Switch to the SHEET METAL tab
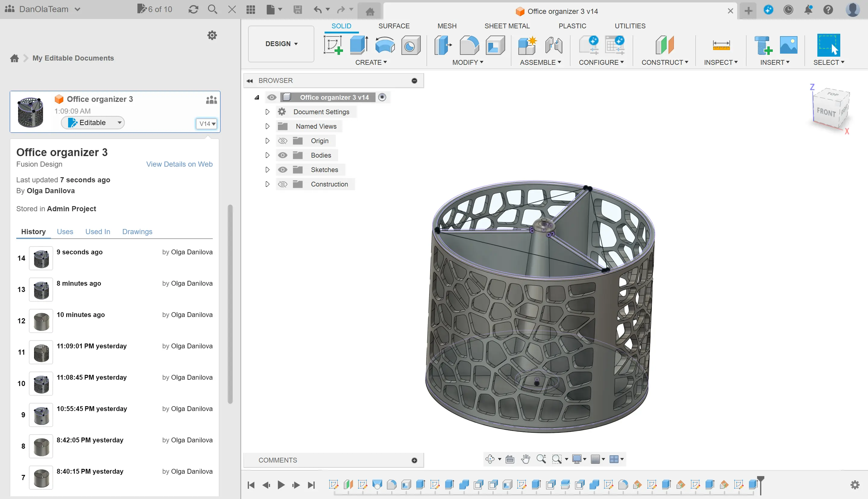Image resolution: width=868 pixels, height=499 pixels. coord(507,26)
